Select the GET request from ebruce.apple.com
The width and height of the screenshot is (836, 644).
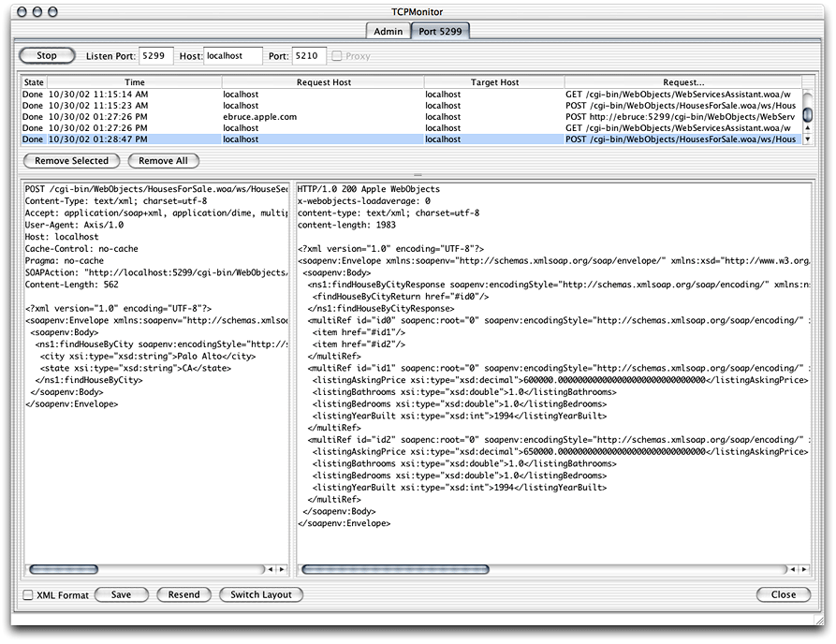pos(374,116)
